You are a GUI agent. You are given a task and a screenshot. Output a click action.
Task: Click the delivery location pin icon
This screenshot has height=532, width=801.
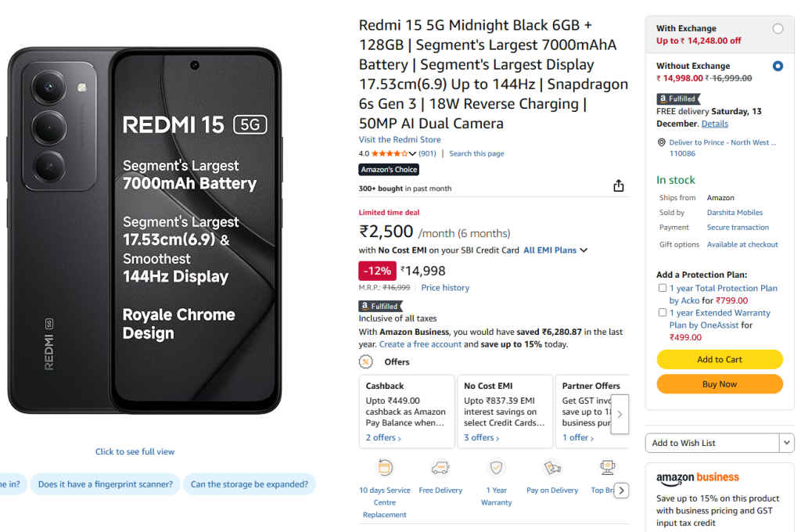[x=662, y=142]
